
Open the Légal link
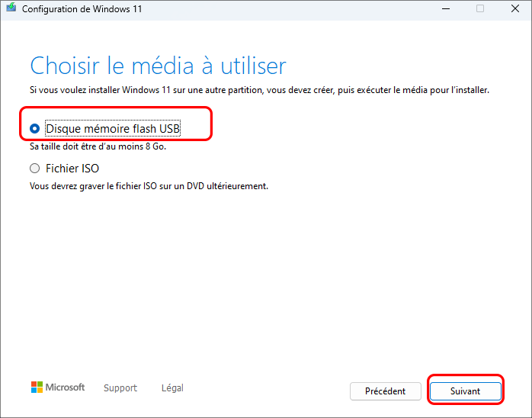pos(172,387)
